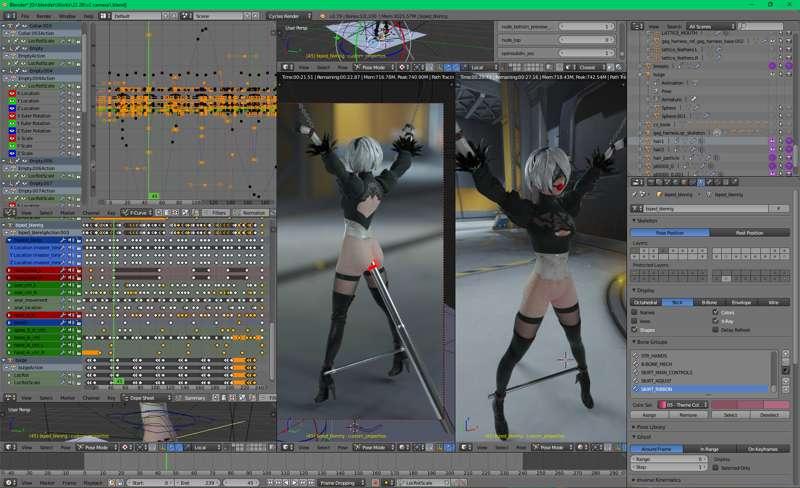Select Octahedral bone display type
Viewport: 800px width, 488px height.
coord(645,302)
